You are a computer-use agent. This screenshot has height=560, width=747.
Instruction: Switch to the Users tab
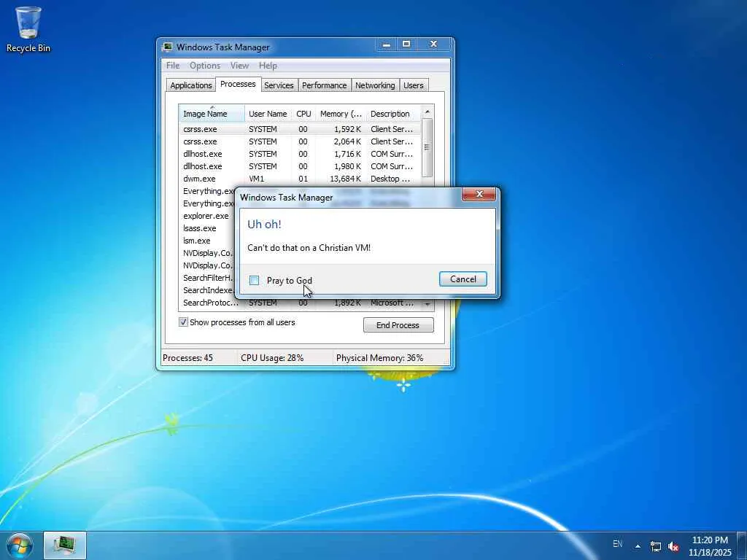point(414,85)
